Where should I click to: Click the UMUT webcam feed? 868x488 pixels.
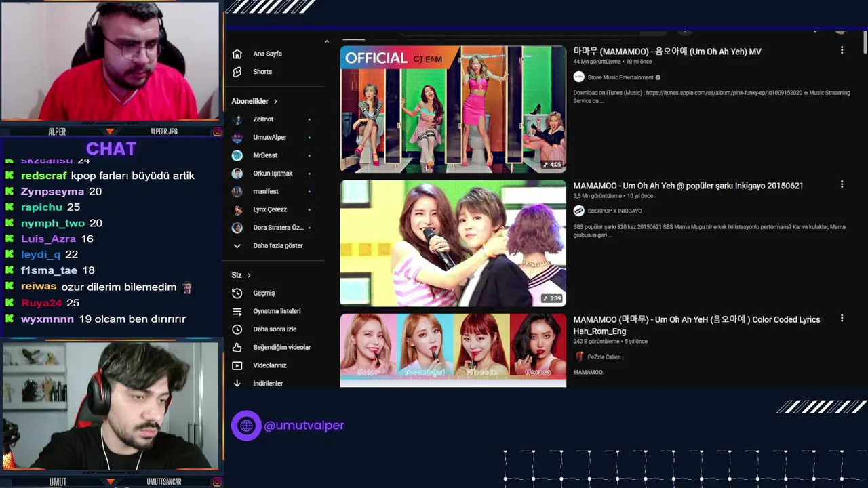(110, 405)
